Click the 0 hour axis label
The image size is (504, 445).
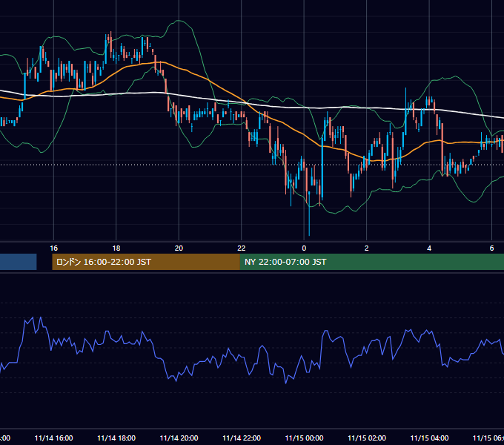pos(304,248)
